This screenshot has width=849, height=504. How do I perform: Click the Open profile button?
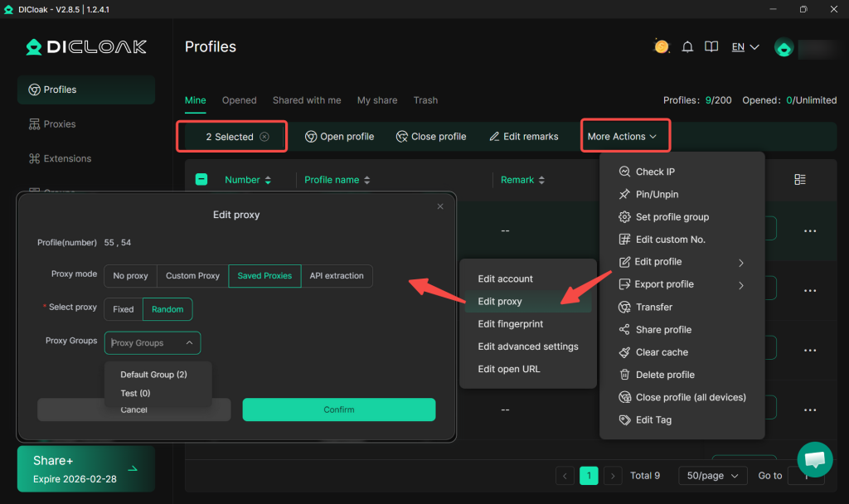(339, 137)
